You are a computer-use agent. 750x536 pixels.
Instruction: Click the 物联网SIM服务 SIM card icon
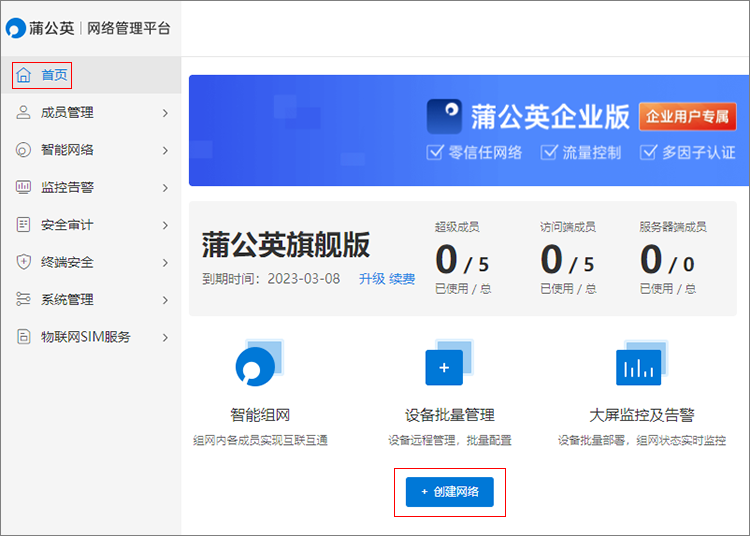[23, 337]
